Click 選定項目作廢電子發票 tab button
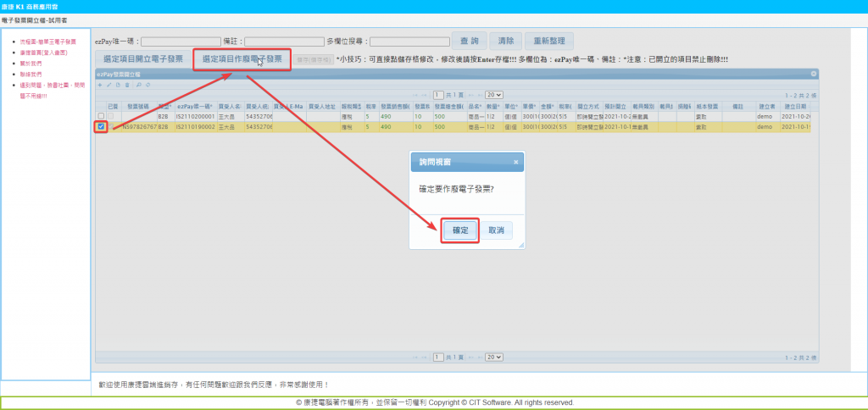868x410 pixels. click(242, 59)
